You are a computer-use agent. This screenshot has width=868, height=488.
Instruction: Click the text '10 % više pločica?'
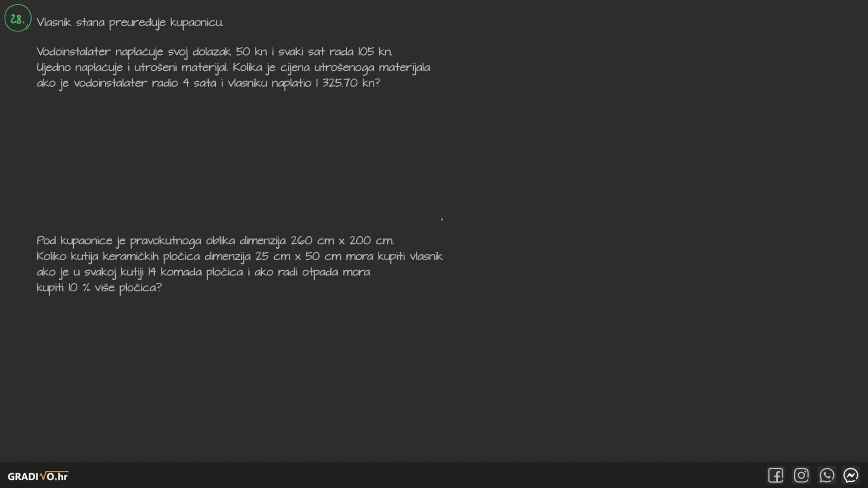(x=115, y=288)
